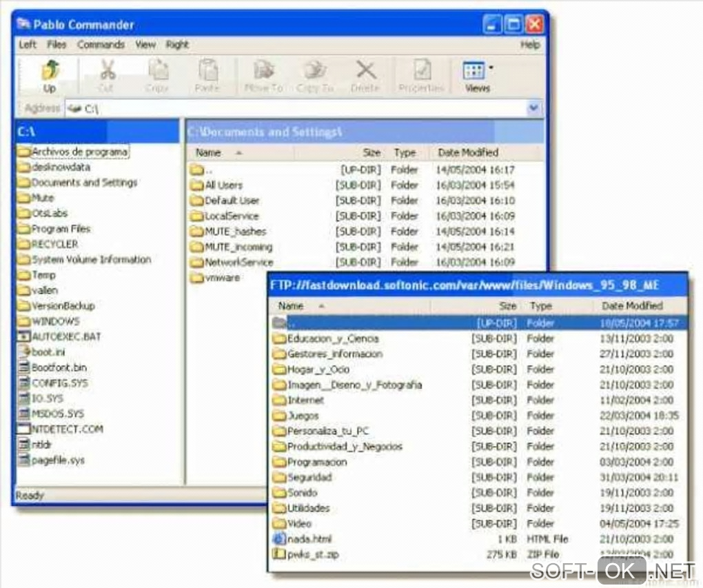Open the Help menu
Screen dimensions: 703x588
[x=530, y=44]
